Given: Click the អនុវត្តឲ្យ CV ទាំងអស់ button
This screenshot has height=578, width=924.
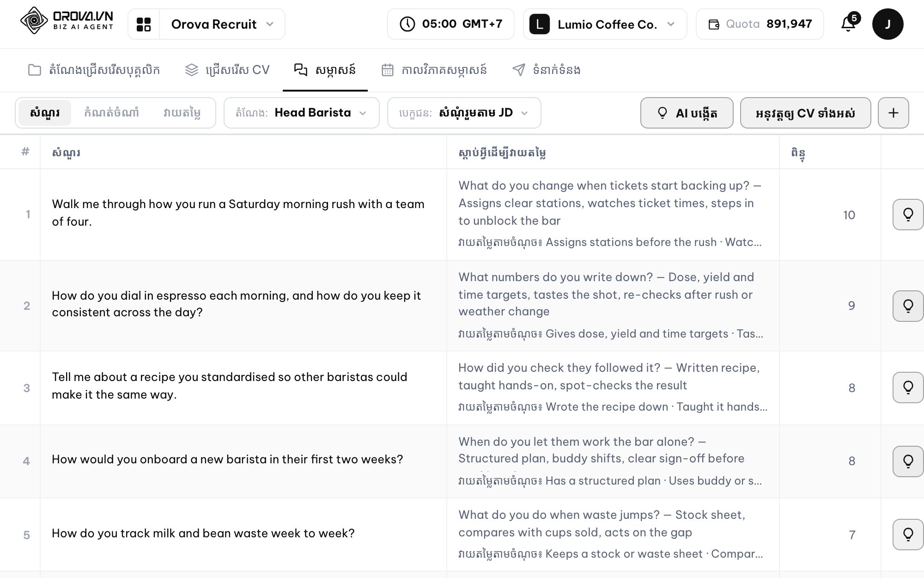Looking at the screenshot, I should click(x=805, y=113).
